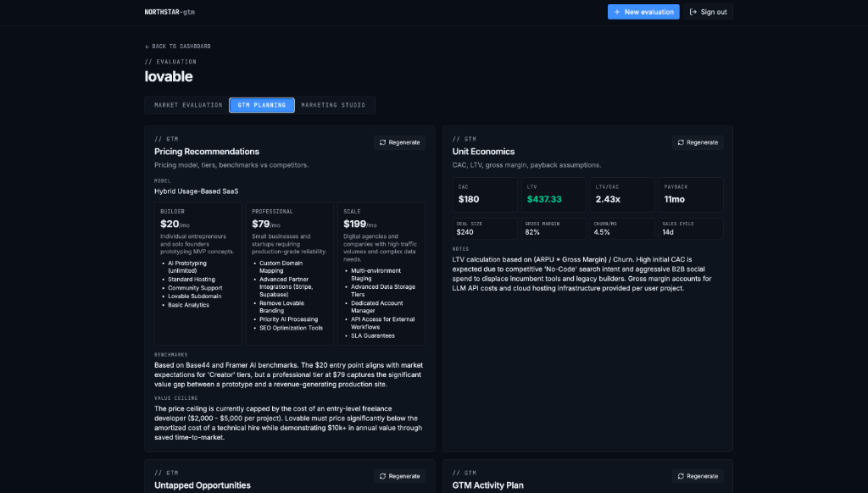Click the Payback value 11mo
This screenshot has width=868, height=493.
coord(674,199)
